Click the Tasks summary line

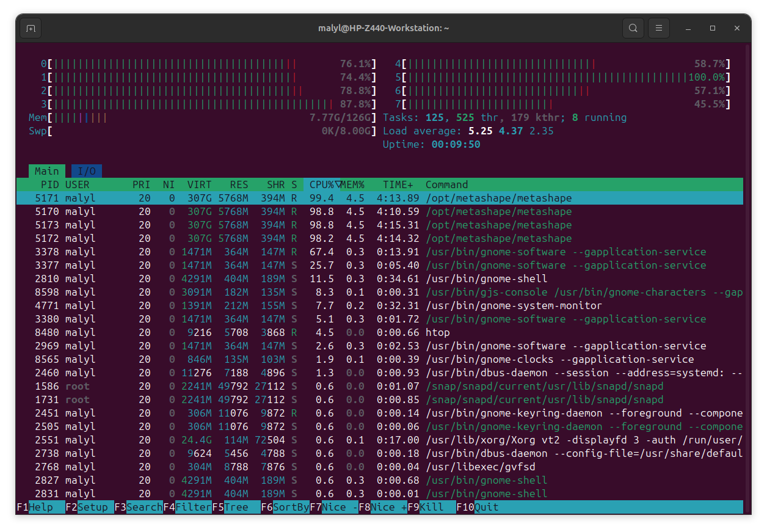[505, 117]
